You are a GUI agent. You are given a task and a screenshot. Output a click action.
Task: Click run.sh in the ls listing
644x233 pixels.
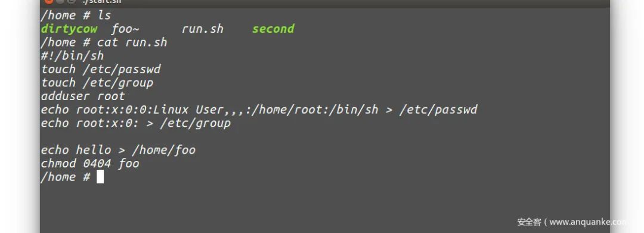click(x=203, y=29)
